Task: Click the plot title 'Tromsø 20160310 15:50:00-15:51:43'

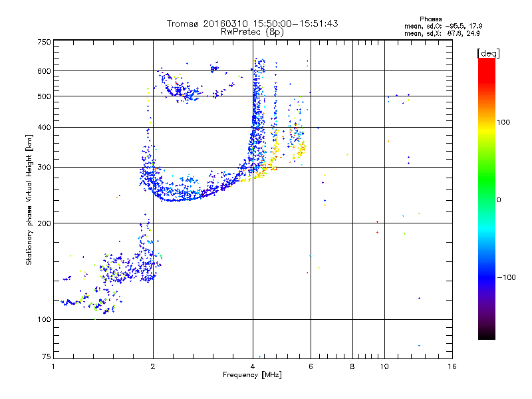Action: click(x=252, y=23)
